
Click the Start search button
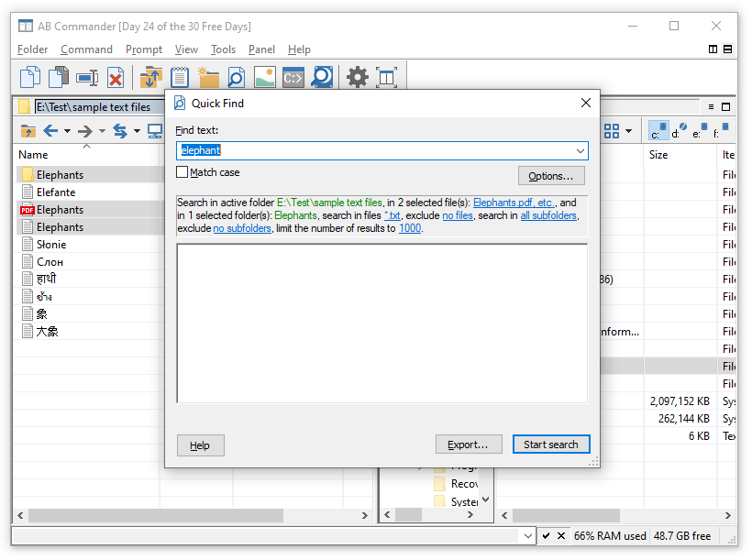pyautogui.click(x=551, y=445)
